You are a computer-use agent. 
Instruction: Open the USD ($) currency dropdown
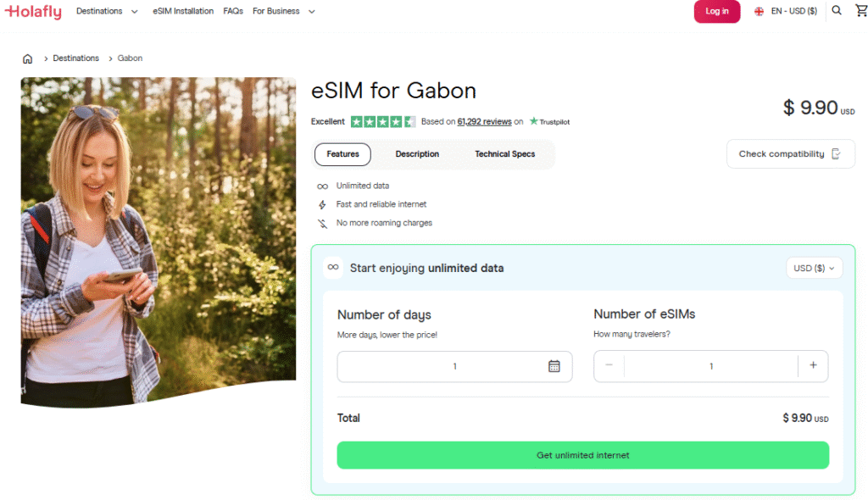pyautogui.click(x=814, y=268)
